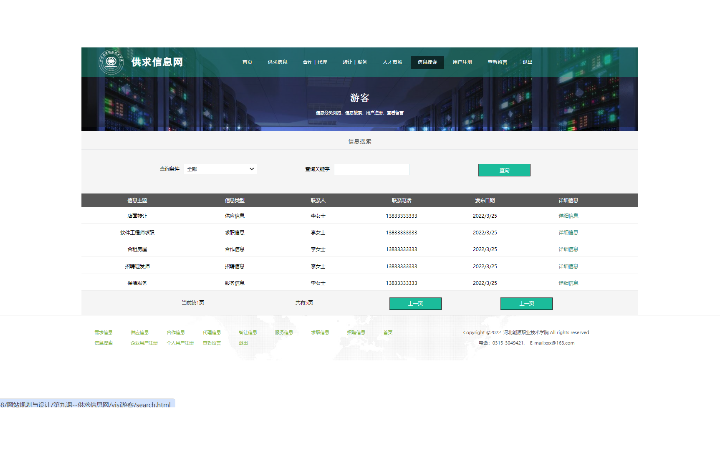Open detail link in second table row
This screenshot has width=720, height=450.
click(568, 232)
